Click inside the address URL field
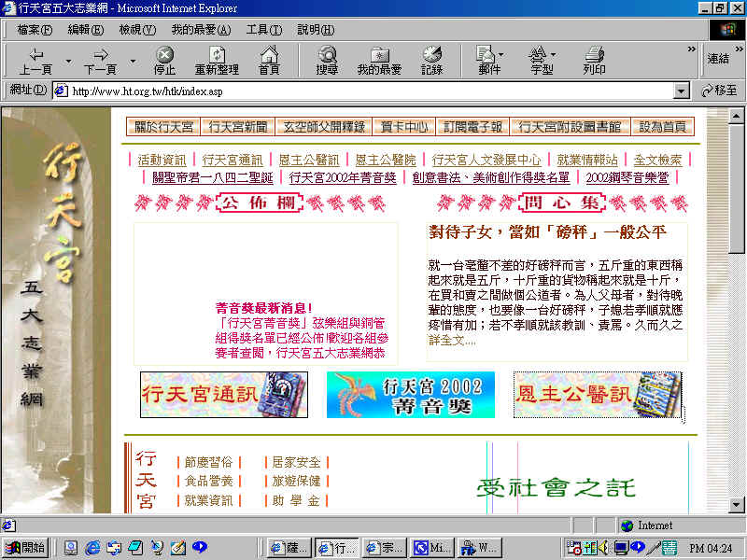Image resolution: width=747 pixels, height=560 pixels. tap(364, 91)
